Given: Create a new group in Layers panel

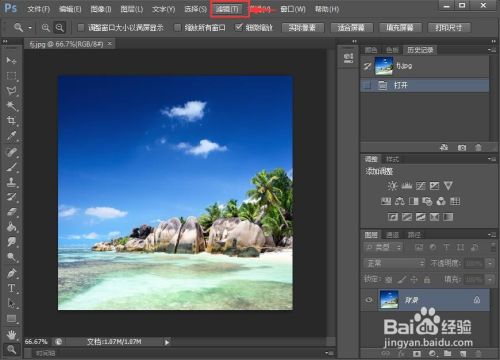Looking at the screenshot, I should pyautogui.click(x=447, y=353).
